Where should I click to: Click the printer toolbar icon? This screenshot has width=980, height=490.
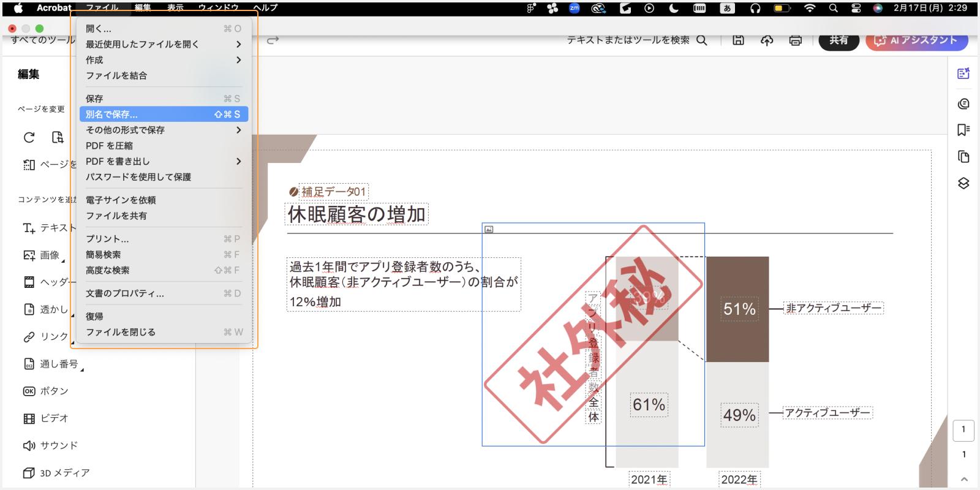(795, 40)
